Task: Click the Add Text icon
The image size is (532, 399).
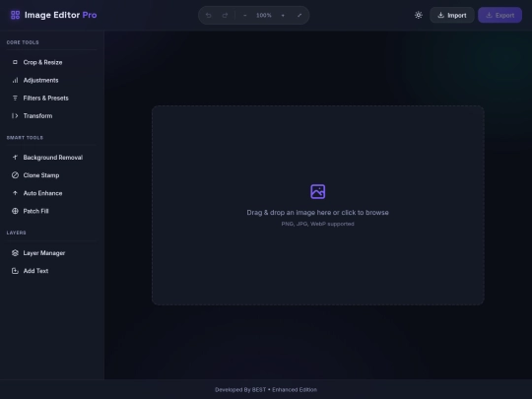Action: pyautogui.click(x=15, y=271)
